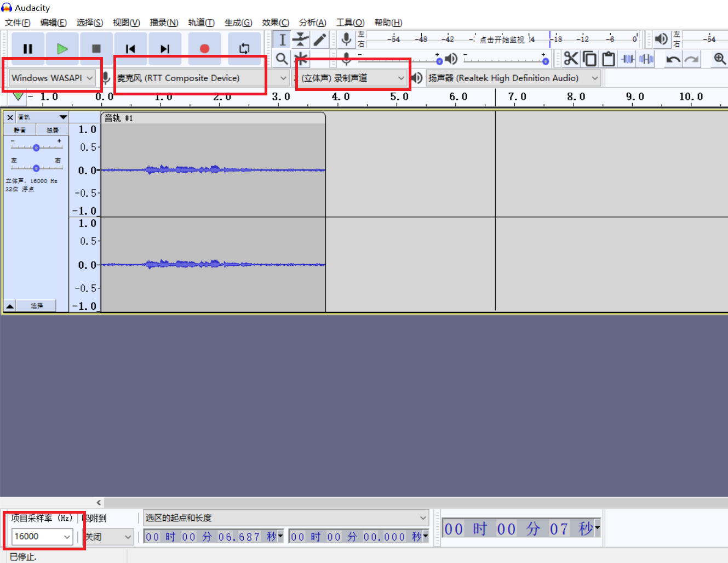Adjust the track left-right pan slider
728x563 pixels.
pyautogui.click(x=36, y=168)
